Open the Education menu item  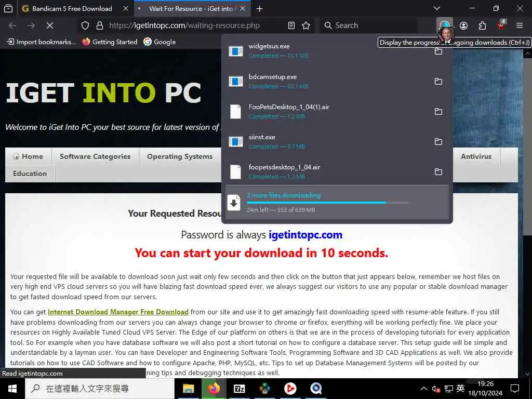[x=30, y=174]
